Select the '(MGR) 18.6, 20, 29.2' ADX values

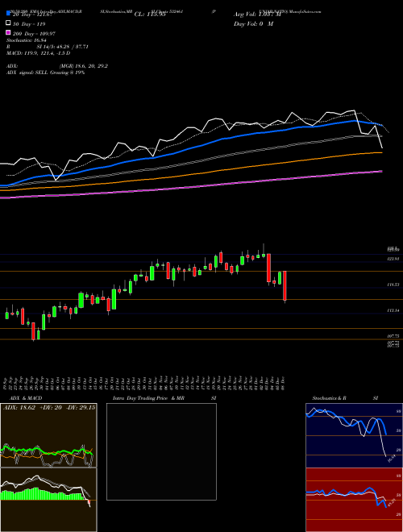click(84, 66)
